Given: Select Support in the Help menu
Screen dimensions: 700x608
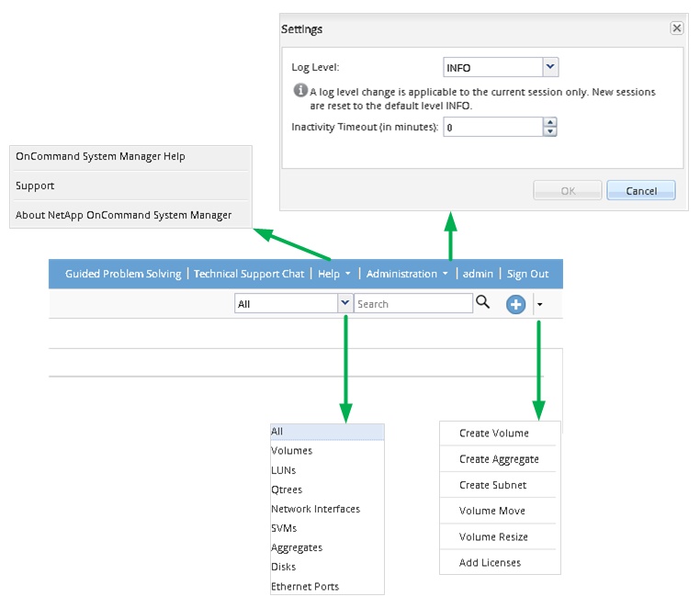Looking at the screenshot, I should click(x=130, y=186).
